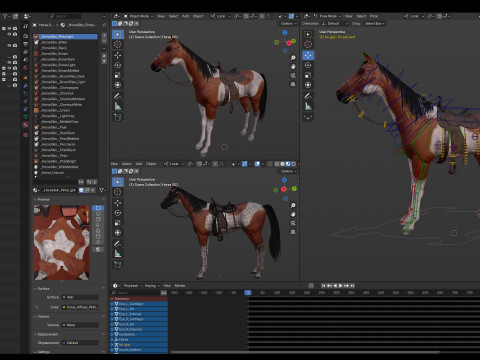Open Options dropdown in top viewport
The width and height of the screenshot is (480, 360).
click(288, 24)
